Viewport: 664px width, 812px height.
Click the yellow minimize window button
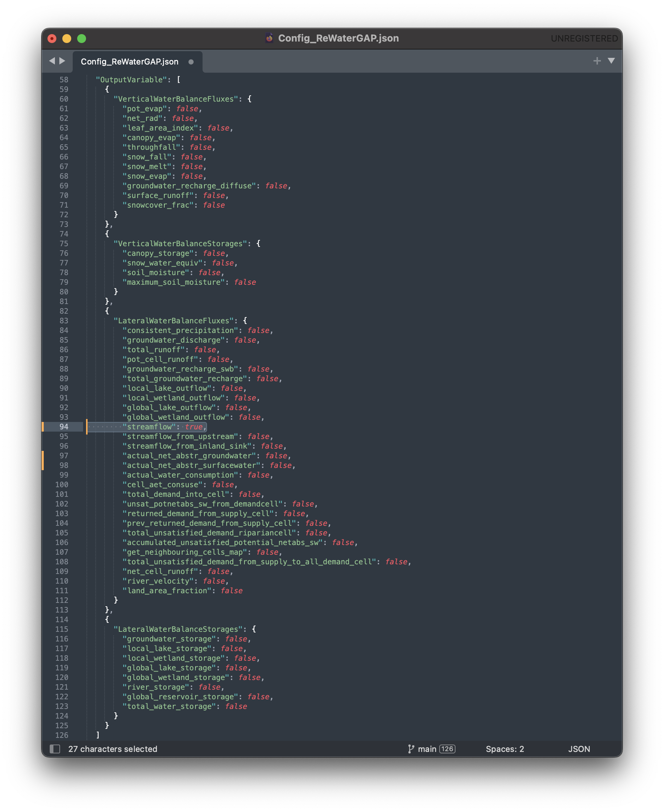pos(66,39)
